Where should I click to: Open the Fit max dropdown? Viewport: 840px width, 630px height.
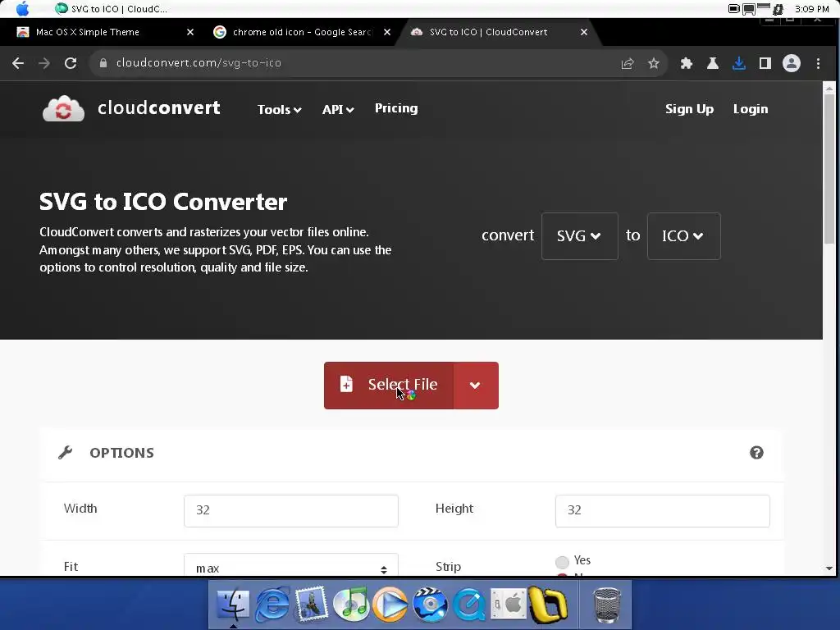pos(291,566)
